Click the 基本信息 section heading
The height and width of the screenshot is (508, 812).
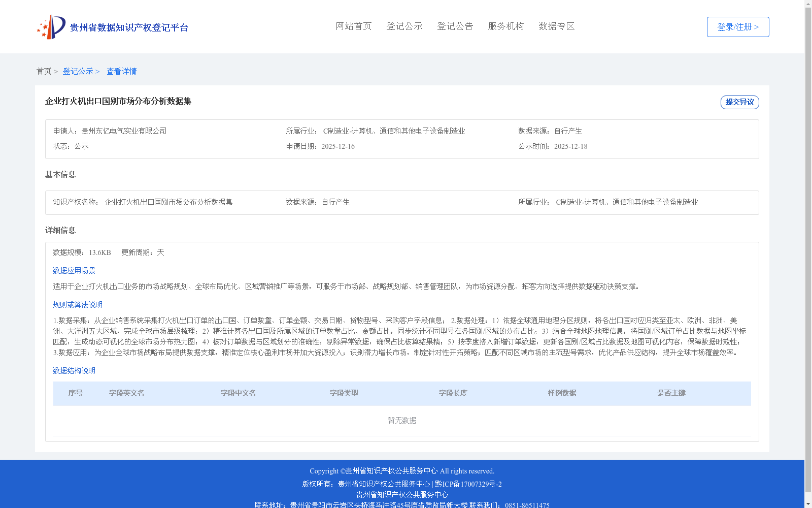pos(60,175)
